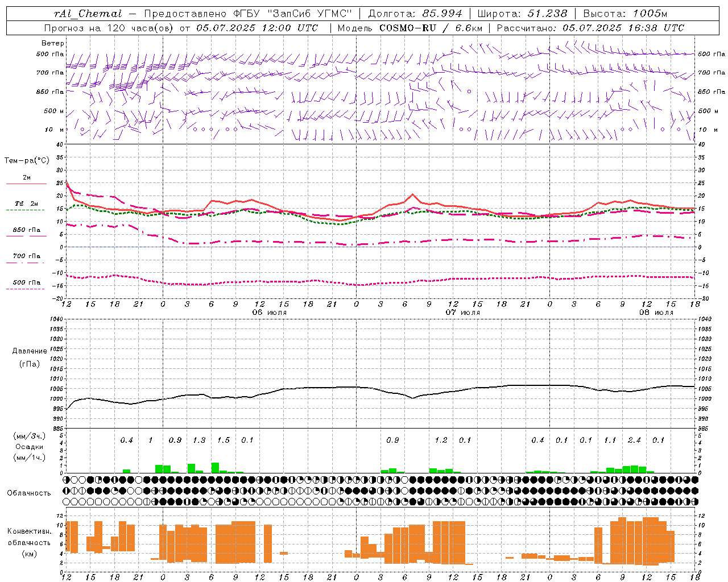Click the "Ветер" wind panel label
This screenshot has width=728, height=582.
(x=53, y=43)
